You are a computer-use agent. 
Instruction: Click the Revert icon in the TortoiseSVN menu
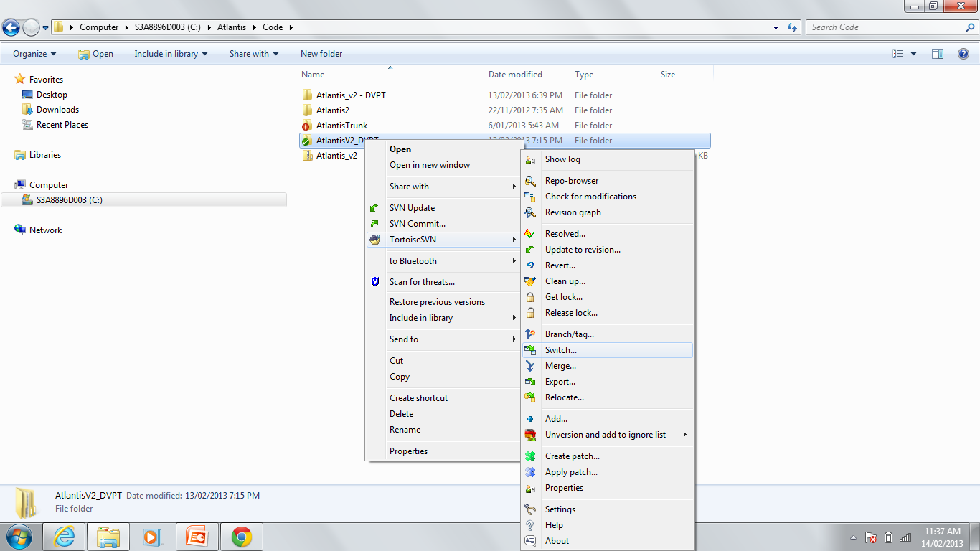tap(530, 265)
